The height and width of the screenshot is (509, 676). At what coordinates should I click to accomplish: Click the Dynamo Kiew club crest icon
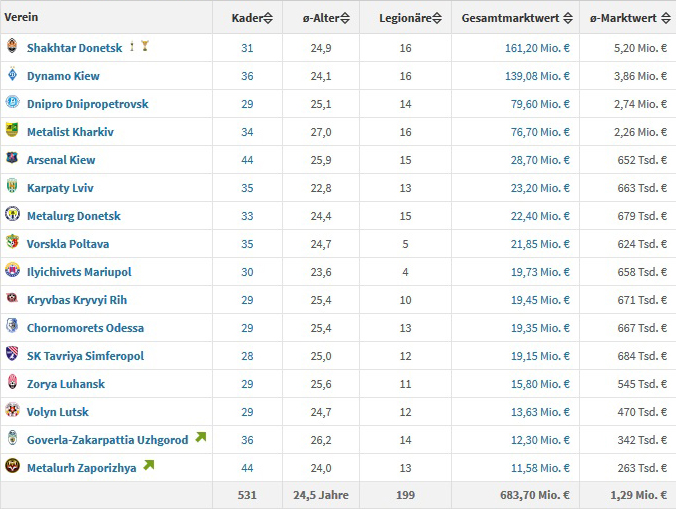pos(12,75)
